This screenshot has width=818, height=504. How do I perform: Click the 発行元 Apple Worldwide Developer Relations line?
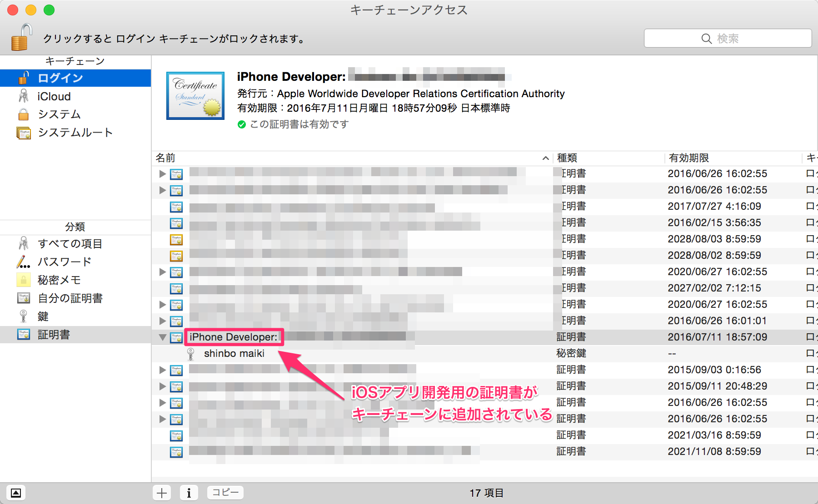coord(401,94)
